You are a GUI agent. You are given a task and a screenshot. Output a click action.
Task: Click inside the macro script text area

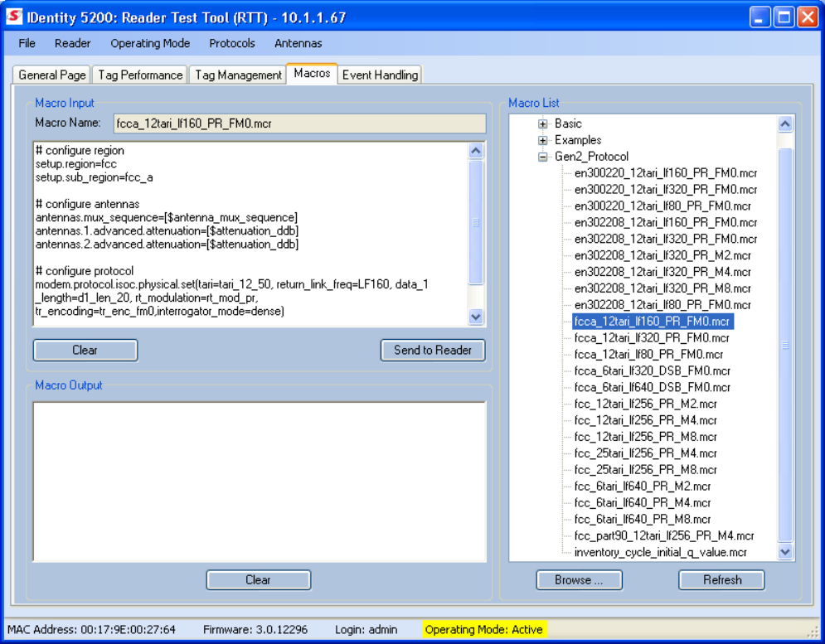pyautogui.click(x=250, y=234)
